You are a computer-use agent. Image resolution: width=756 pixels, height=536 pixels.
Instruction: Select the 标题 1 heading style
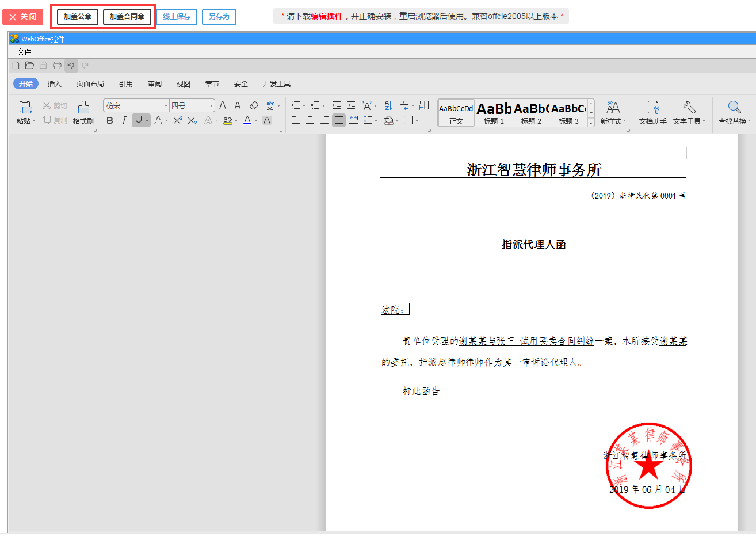pos(494,112)
